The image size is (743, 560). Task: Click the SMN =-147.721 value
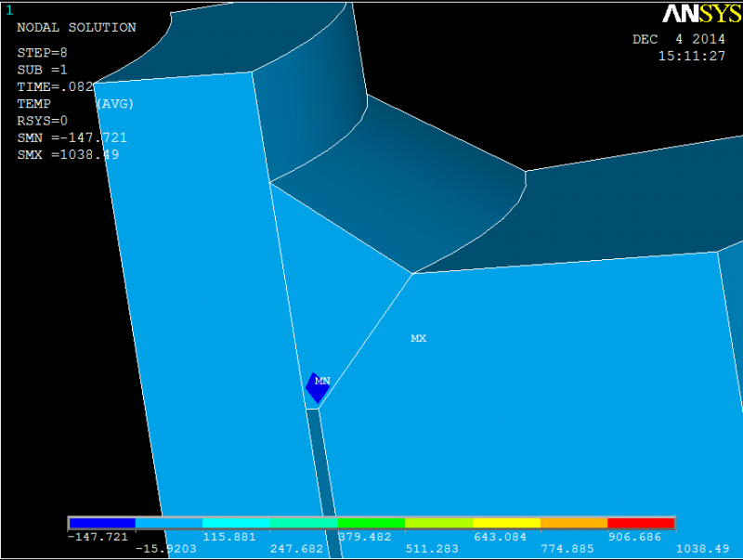(72, 137)
